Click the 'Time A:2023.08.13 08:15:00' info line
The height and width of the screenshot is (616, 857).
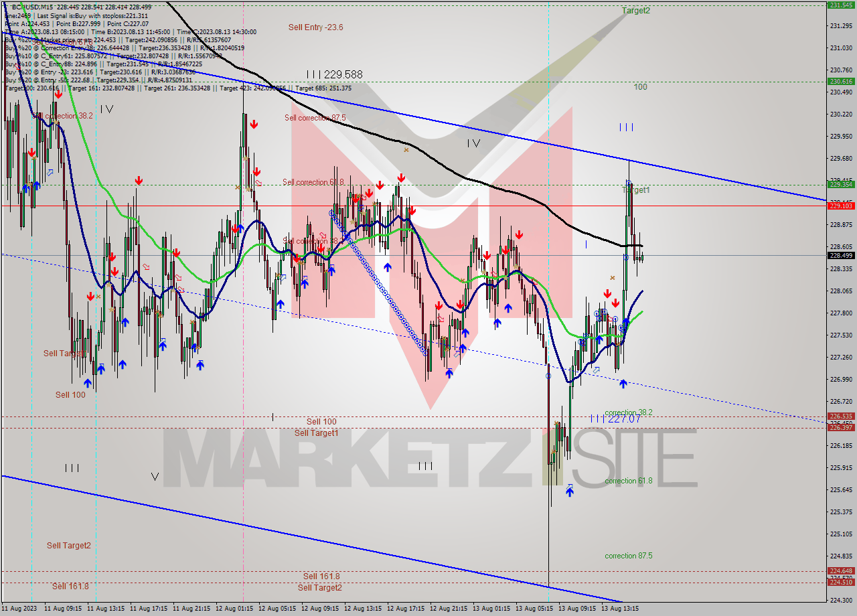pyautogui.click(x=44, y=31)
